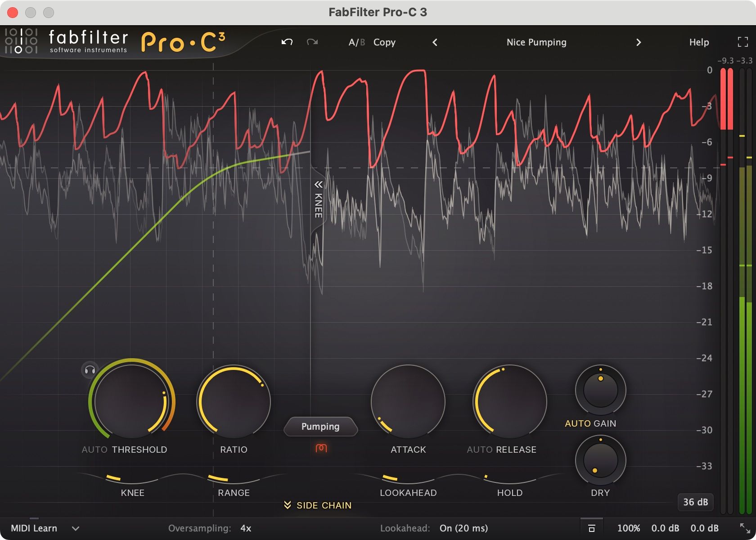
Task: Click the undo arrow icon
Action: coord(287,42)
